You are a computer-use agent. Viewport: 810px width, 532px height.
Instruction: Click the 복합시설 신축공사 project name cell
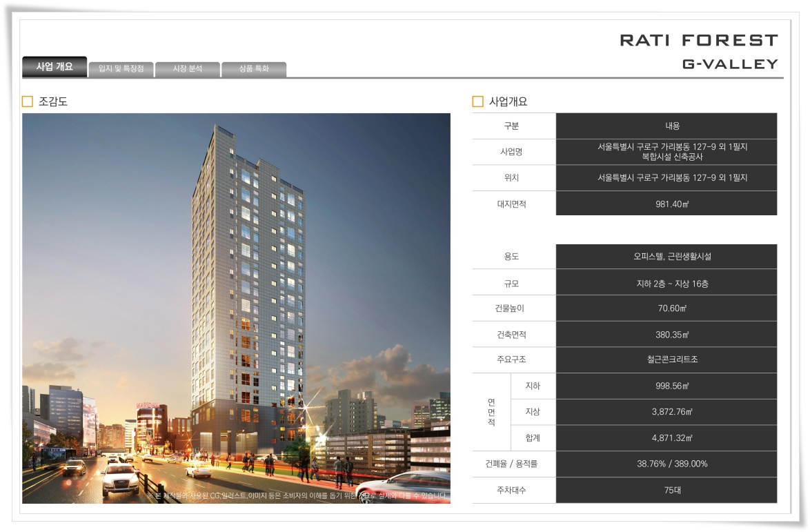(x=666, y=152)
